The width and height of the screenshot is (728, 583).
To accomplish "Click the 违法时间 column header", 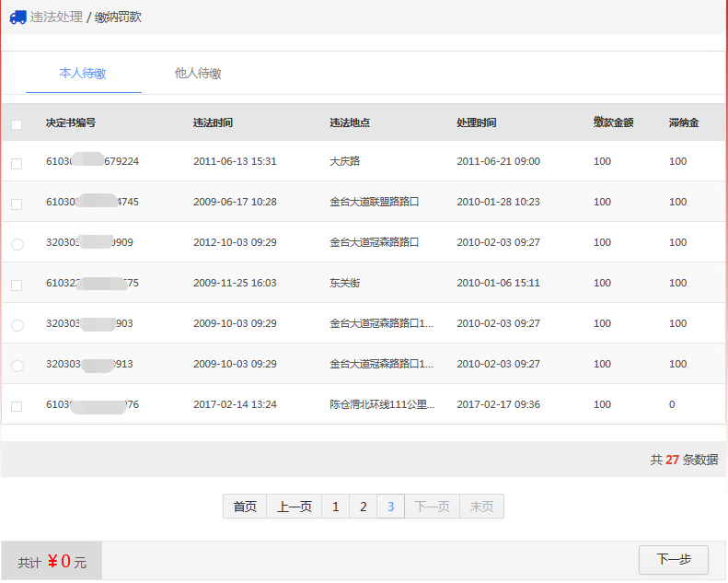I will 213,122.
